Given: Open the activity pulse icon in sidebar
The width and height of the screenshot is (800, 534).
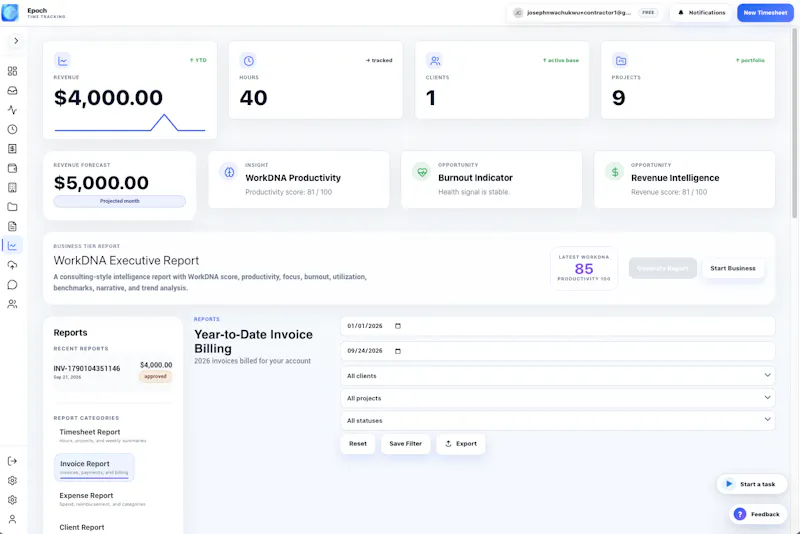Looking at the screenshot, I should point(12,110).
